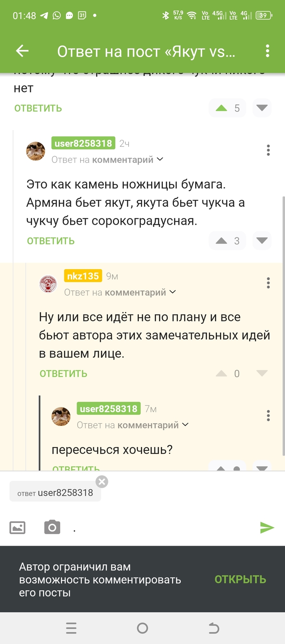Open the post overflow menu
The image size is (285, 644).
point(267,51)
